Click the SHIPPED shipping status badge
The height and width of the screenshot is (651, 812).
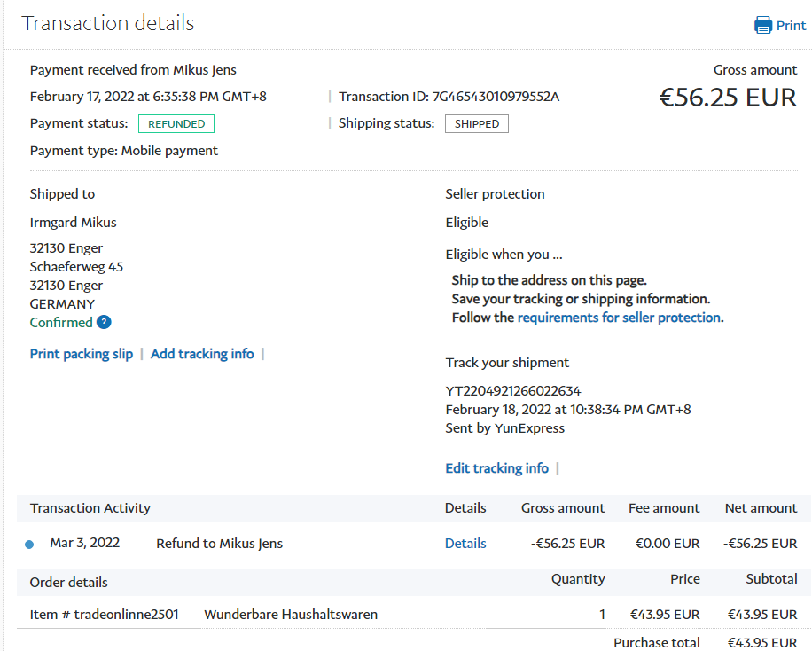[477, 124]
